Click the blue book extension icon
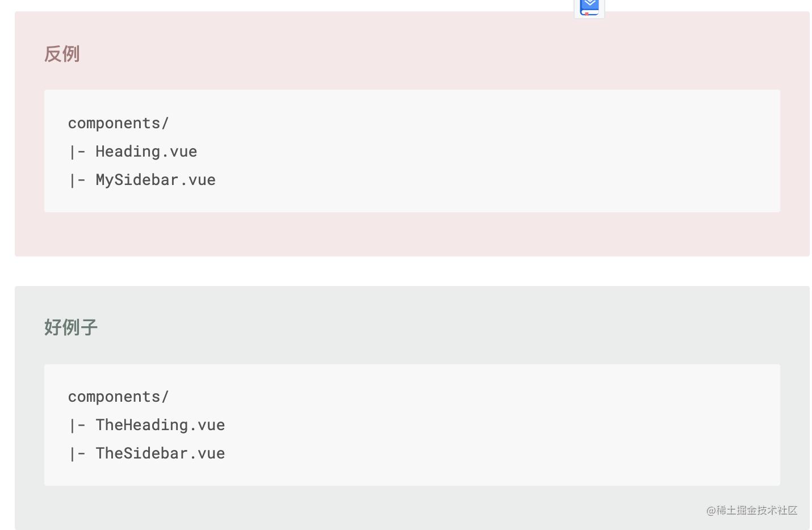The height and width of the screenshot is (530, 812). click(x=589, y=7)
